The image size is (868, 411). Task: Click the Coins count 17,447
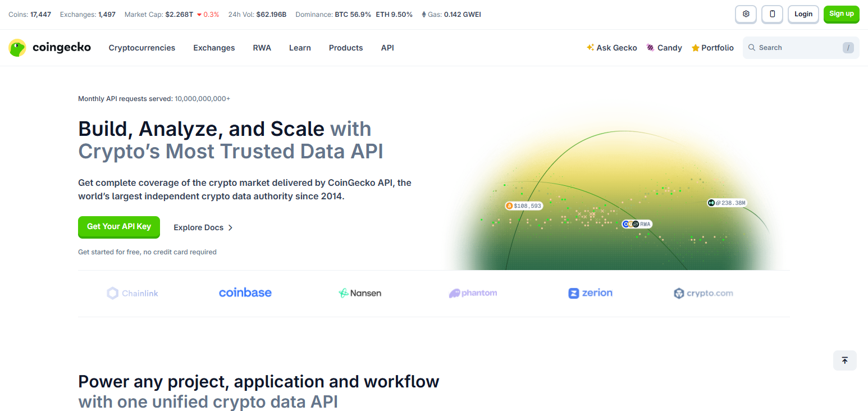41,15
